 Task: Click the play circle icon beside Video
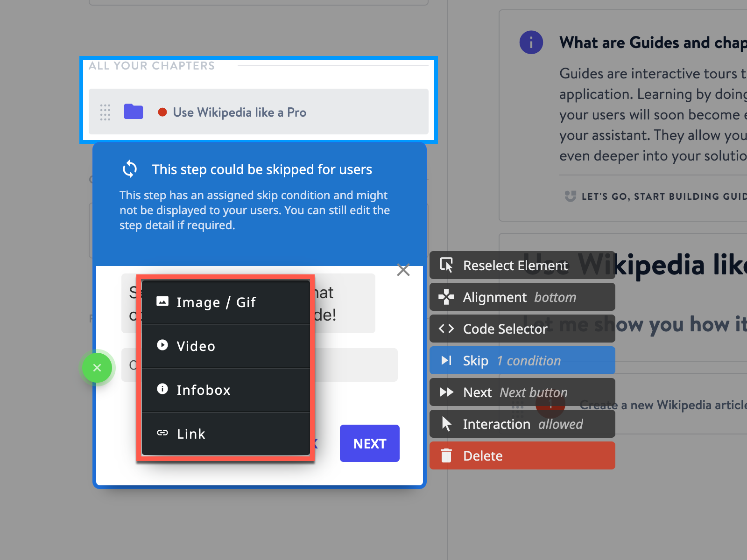tap(162, 345)
